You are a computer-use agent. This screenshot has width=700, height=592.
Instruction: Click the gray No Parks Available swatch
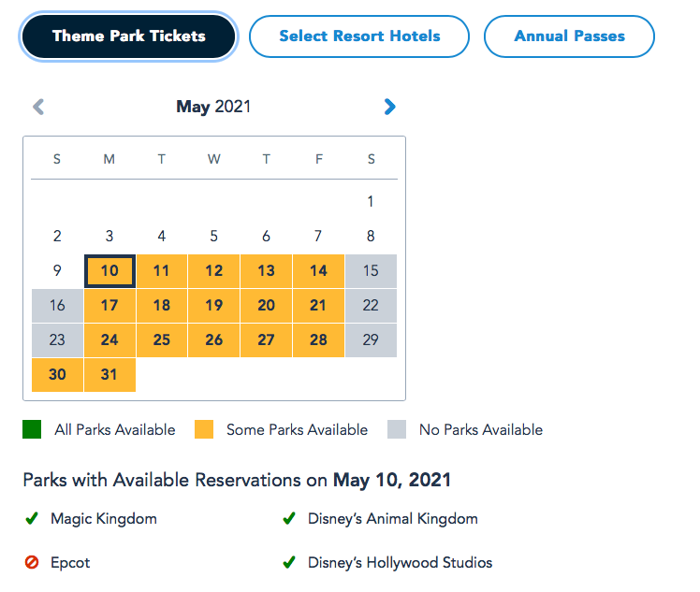(x=397, y=430)
